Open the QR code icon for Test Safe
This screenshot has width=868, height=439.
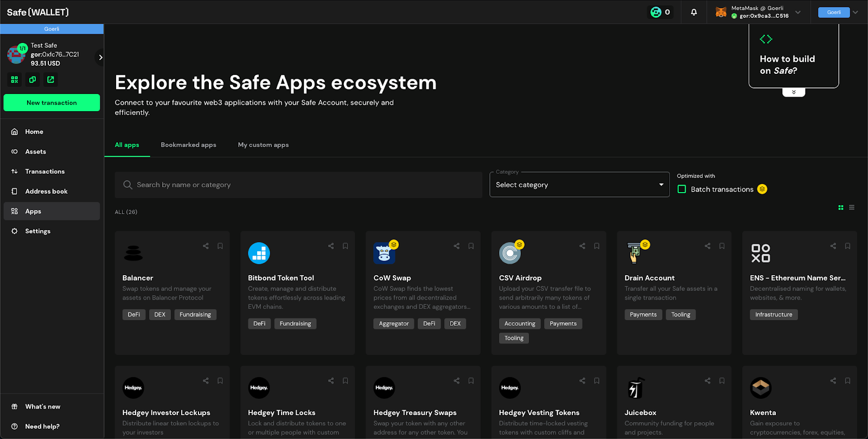[x=15, y=80]
